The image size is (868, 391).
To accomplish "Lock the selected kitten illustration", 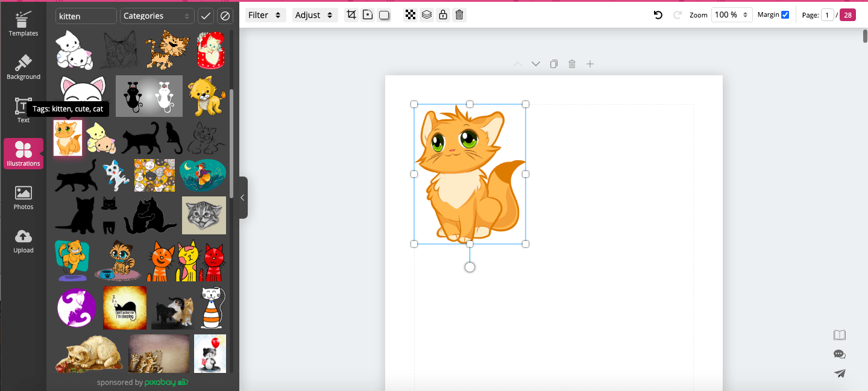I will (x=443, y=14).
